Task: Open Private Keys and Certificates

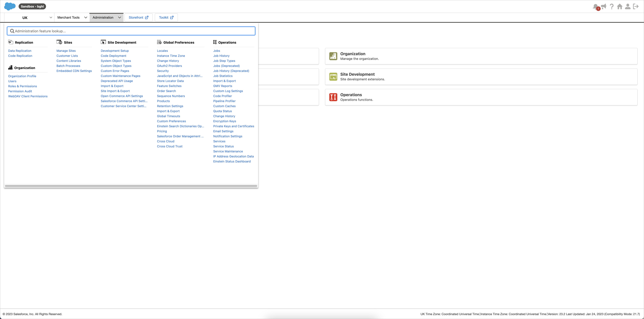Action: 234,126
